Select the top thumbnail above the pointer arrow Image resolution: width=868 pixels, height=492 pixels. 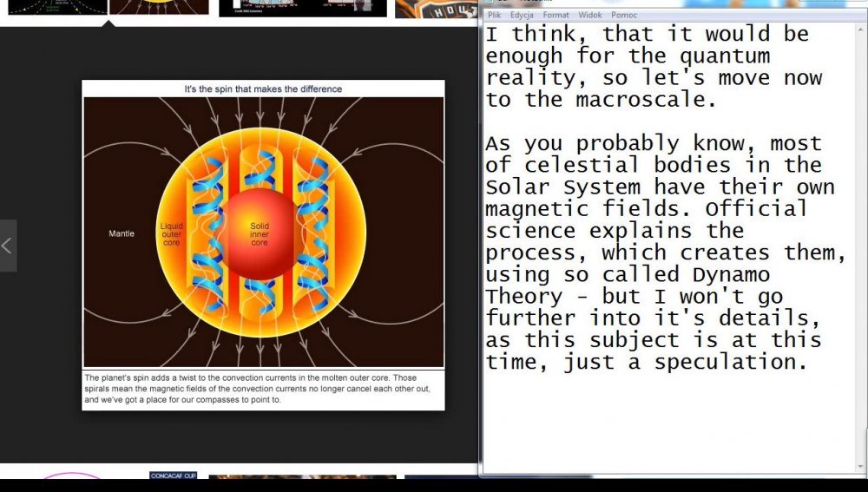[x=159, y=7]
